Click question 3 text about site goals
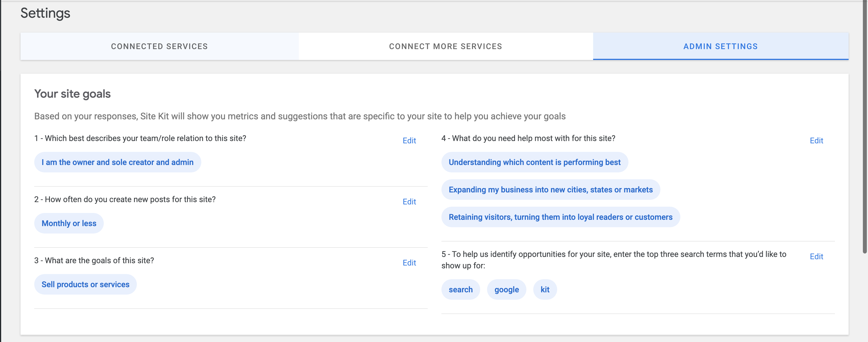The width and height of the screenshot is (868, 342). click(x=94, y=260)
